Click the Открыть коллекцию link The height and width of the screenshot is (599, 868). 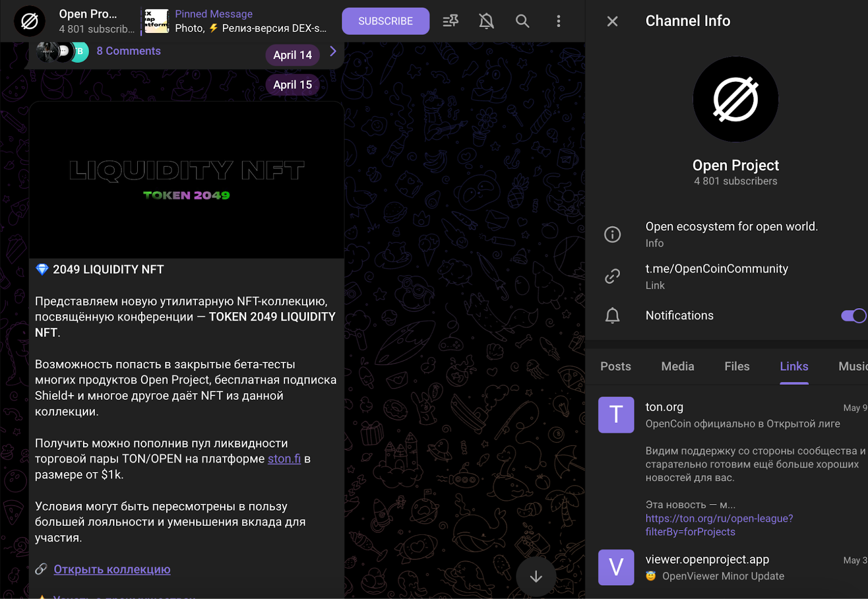click(112, 570)
